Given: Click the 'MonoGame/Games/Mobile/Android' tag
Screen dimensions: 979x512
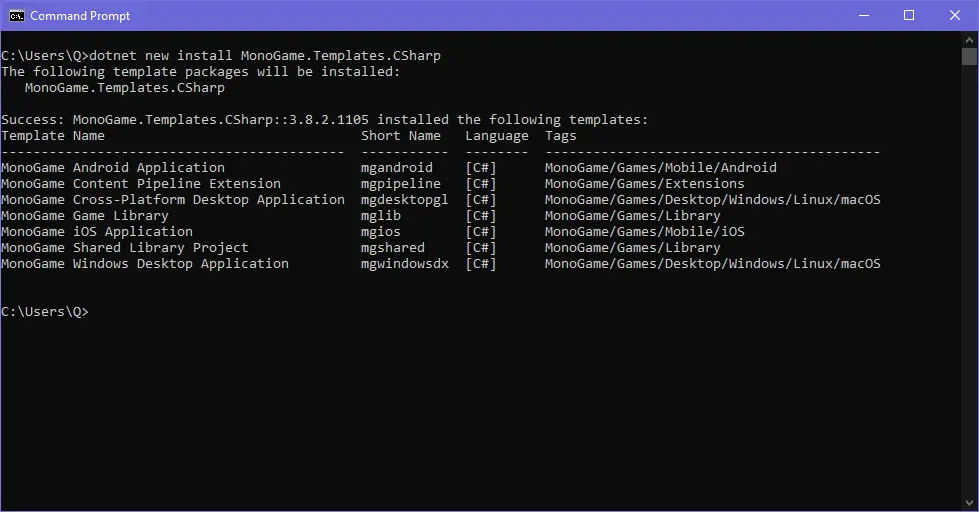Looking at the screenshot, I should pos(661,167).
